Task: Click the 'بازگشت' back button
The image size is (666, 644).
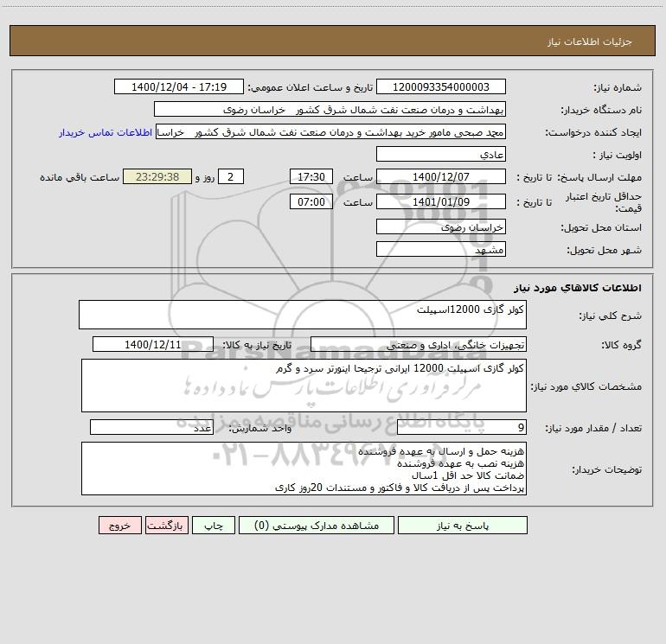Action: click(x=166, y=526)
